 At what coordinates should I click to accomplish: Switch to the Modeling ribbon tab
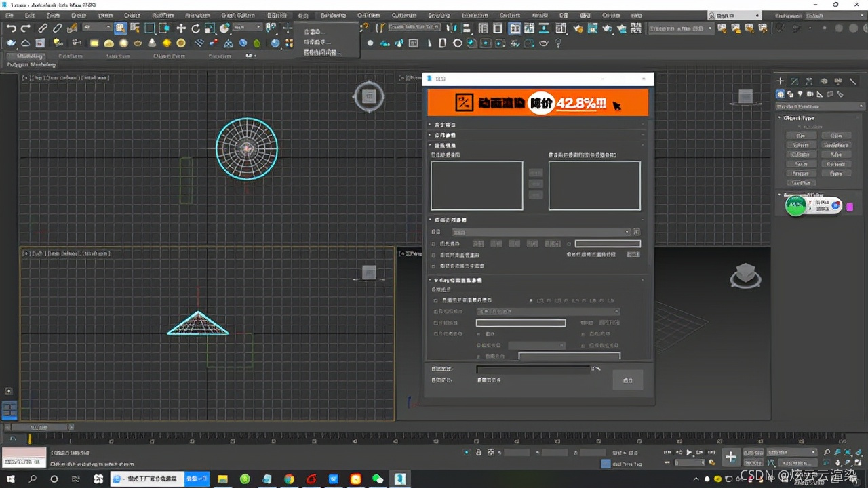[31, 56]
